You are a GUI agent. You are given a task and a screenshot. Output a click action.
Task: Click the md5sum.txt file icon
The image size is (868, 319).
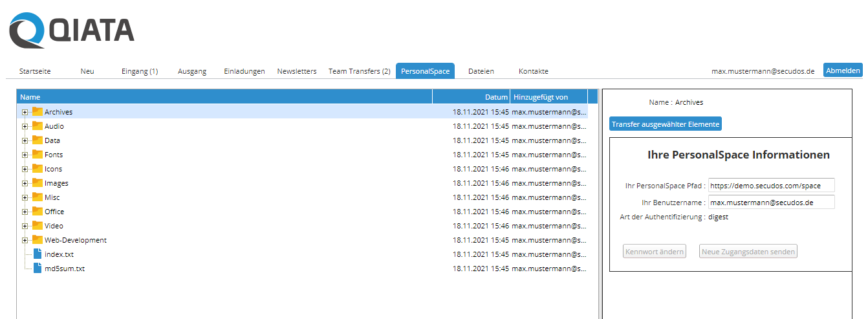click(38, 269)
